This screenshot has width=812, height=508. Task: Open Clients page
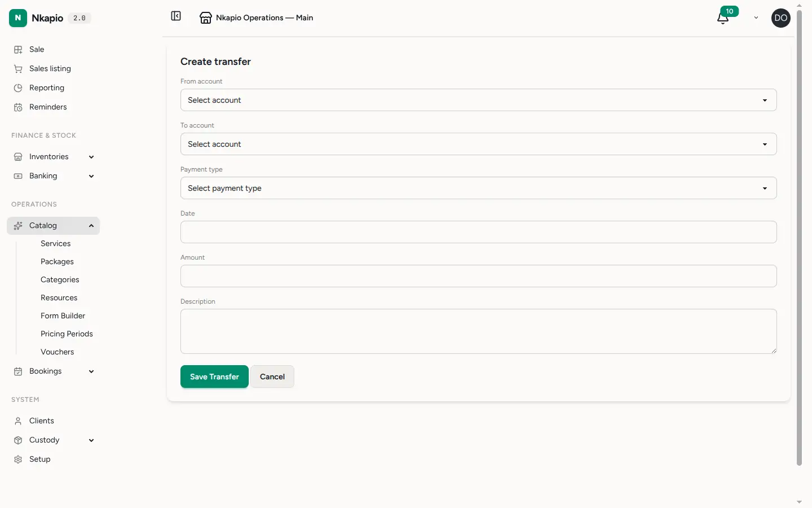coord(42,421)
